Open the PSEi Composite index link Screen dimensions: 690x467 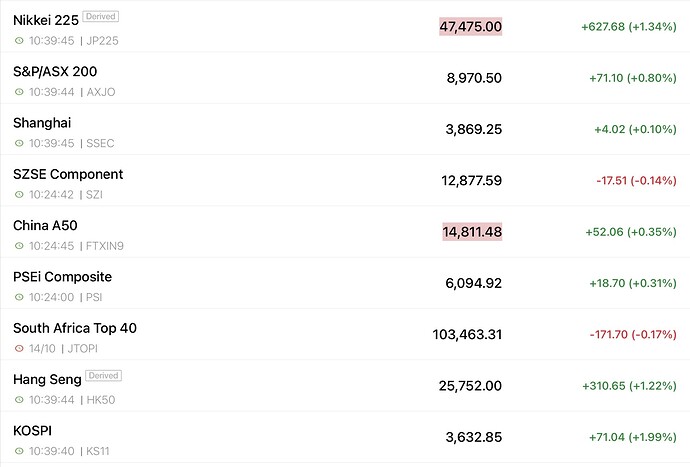62,276
